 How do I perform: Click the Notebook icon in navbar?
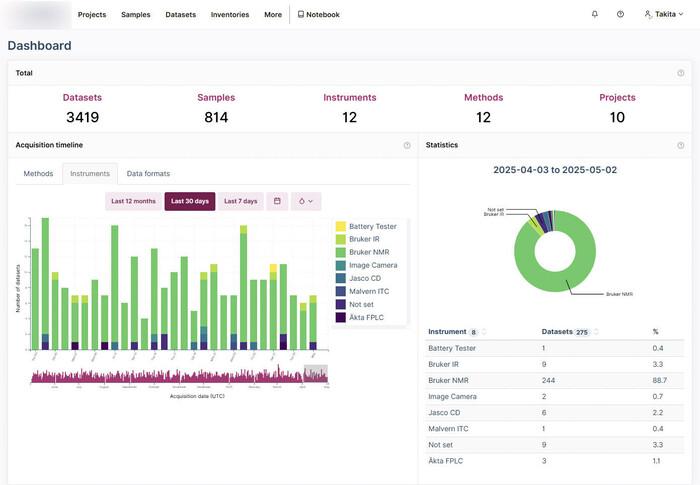[301, 15]
